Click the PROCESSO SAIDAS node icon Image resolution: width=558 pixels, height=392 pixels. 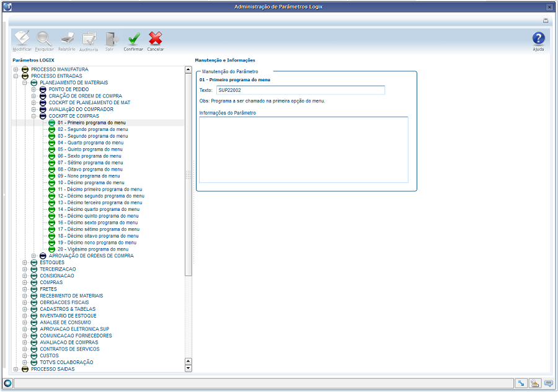tap(25, 369)
